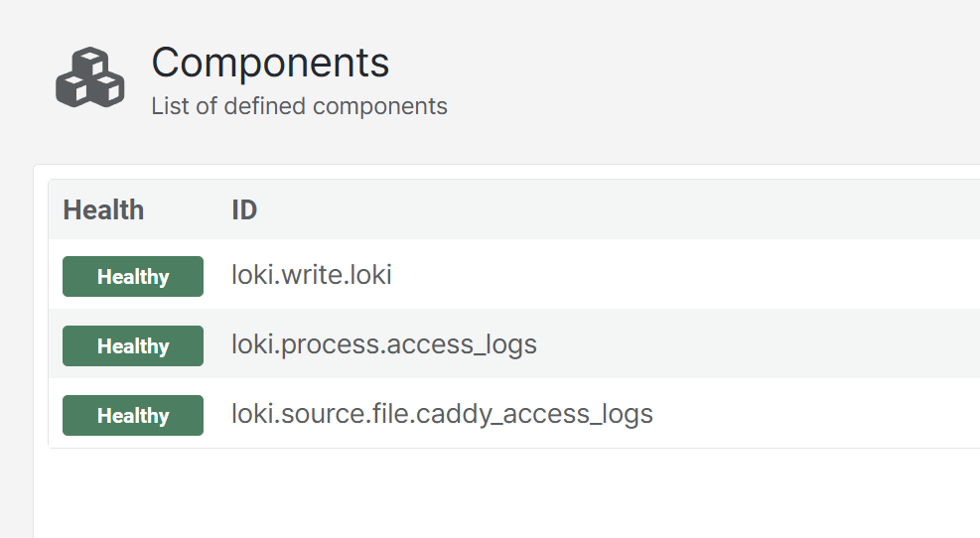Click the Healthy badge for loki.process.access_logs
This screenshot has width=980, height=538.
(132, 345)
